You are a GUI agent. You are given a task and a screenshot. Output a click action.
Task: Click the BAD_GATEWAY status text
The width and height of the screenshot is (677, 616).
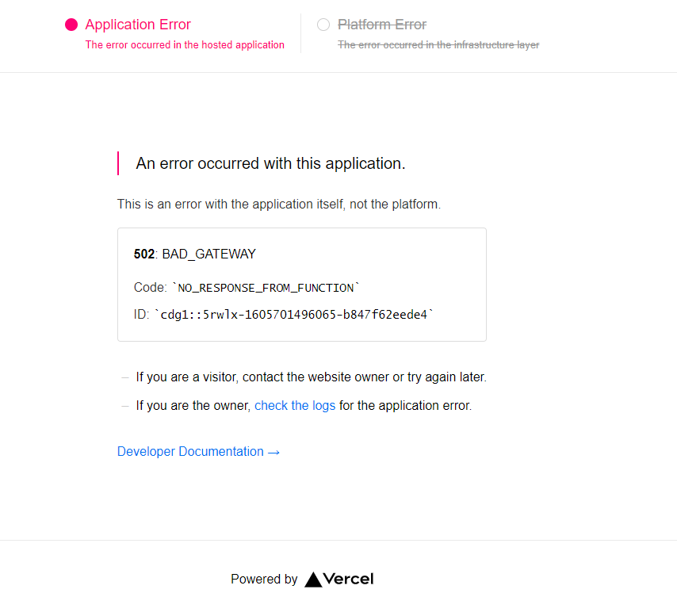208,254
